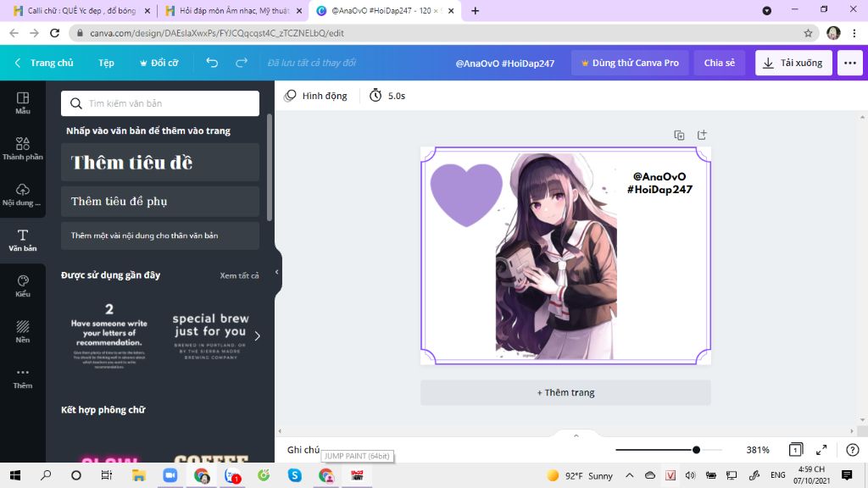868x488 pixels.
Task: Click the timer duration 5.0s
Action: pyautogui.click(x=387, y=96)
